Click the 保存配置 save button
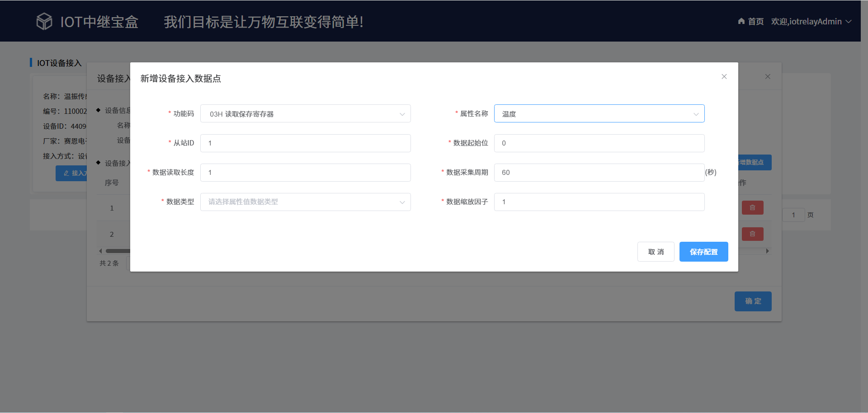 [x=703, y=252]
